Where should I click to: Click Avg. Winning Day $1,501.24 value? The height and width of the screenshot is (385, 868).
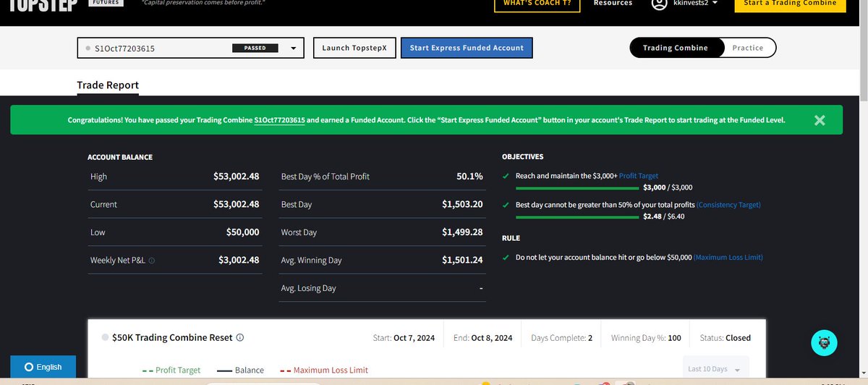(x=462, y=261)
